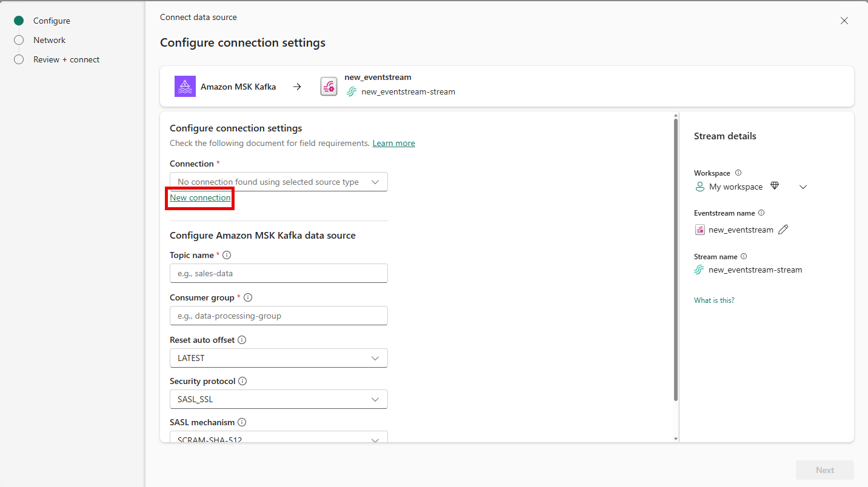This screenshot has height=487, width=868.
Task: Click the Configure Amazon MSK Kafka data source heading
Action: (262, 236)
